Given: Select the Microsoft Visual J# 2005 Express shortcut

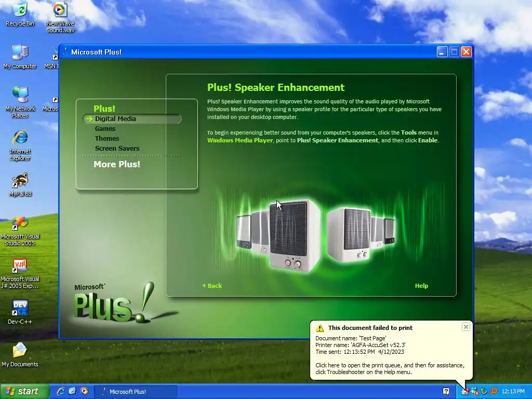Looking at the screenshot, I should [20, 274].
